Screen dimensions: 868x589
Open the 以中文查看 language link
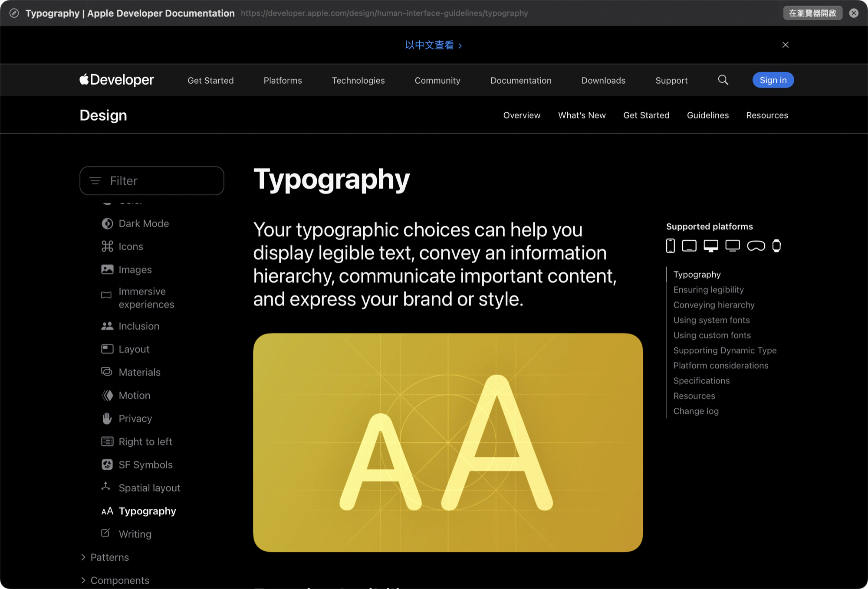433,45
